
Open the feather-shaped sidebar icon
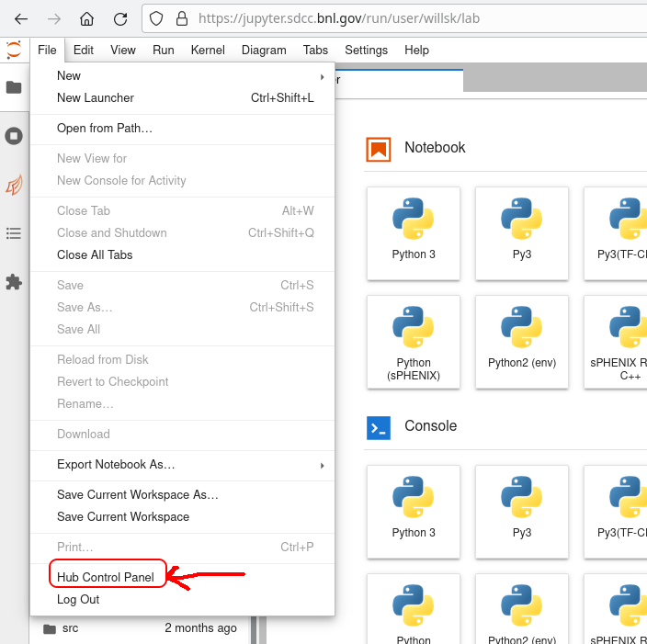click(14, 185)
